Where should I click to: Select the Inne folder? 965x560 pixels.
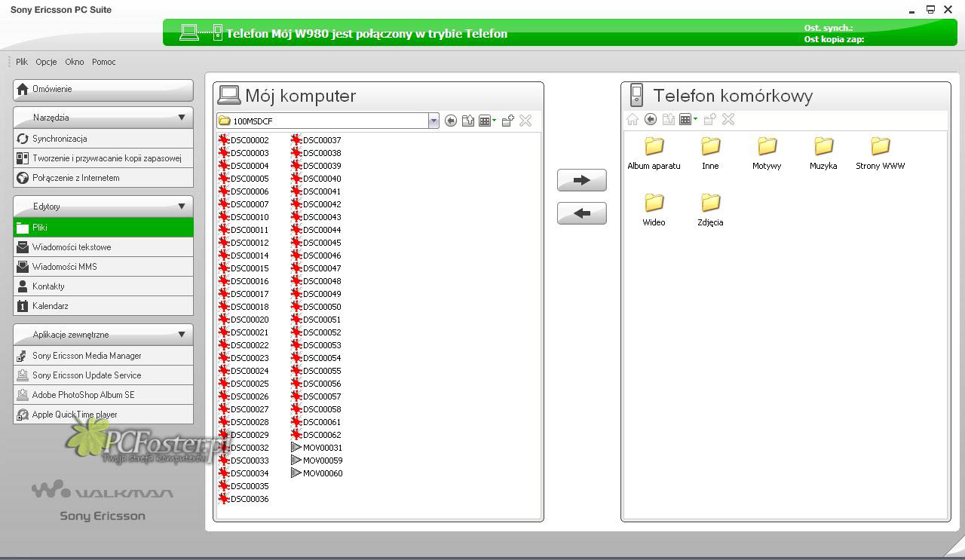pos(710,153)
